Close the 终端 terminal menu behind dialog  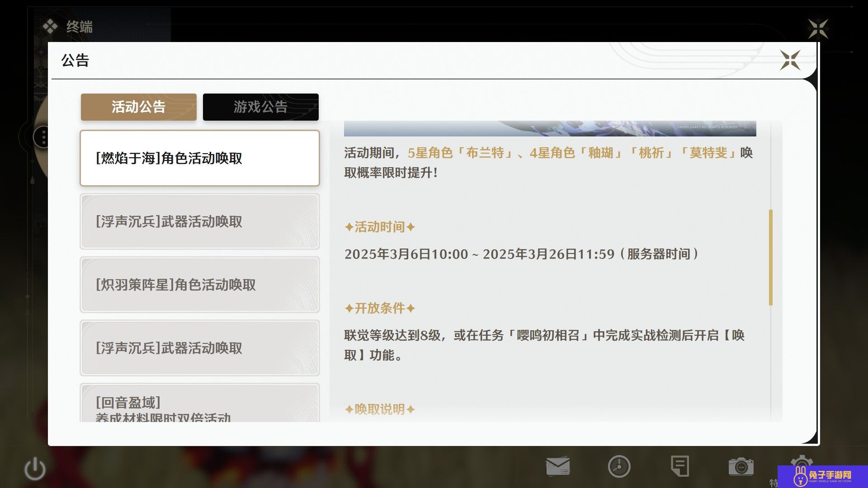tap(818, 28)
